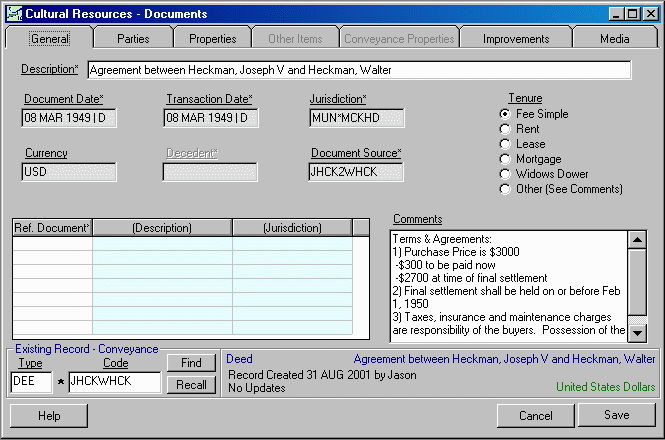The height and width of the screenshot is (440, 665).
Task: Click the Document Date field
Action: click(69, 118)
